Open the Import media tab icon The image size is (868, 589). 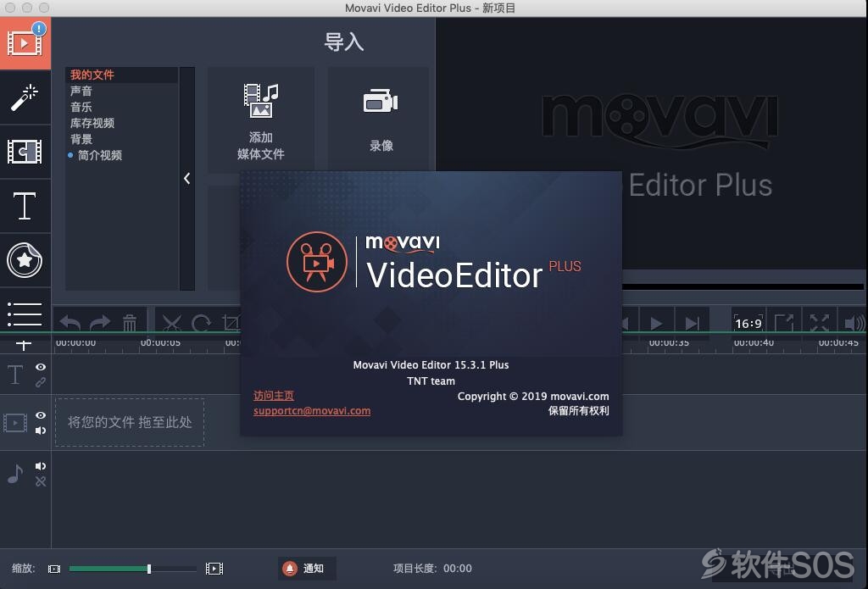(x=25, y=42)
